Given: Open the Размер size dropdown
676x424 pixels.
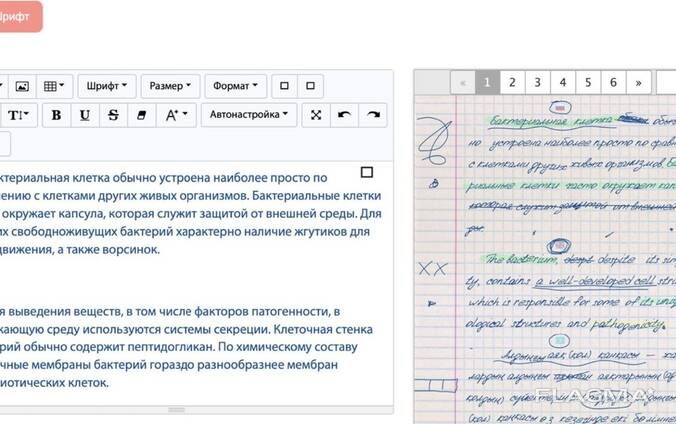Looking at the screenshot, I should (x=170, y=86).
